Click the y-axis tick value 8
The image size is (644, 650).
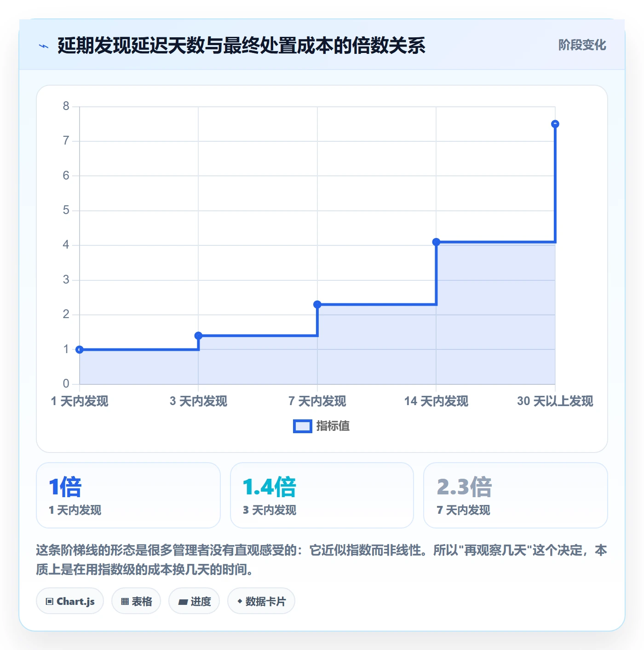66,106
